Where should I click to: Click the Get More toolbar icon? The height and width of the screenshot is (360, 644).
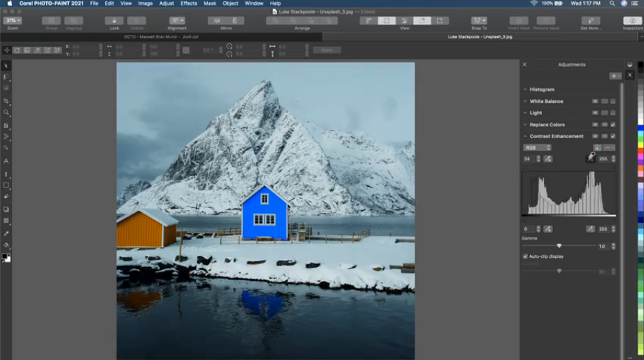click(591, 21)
